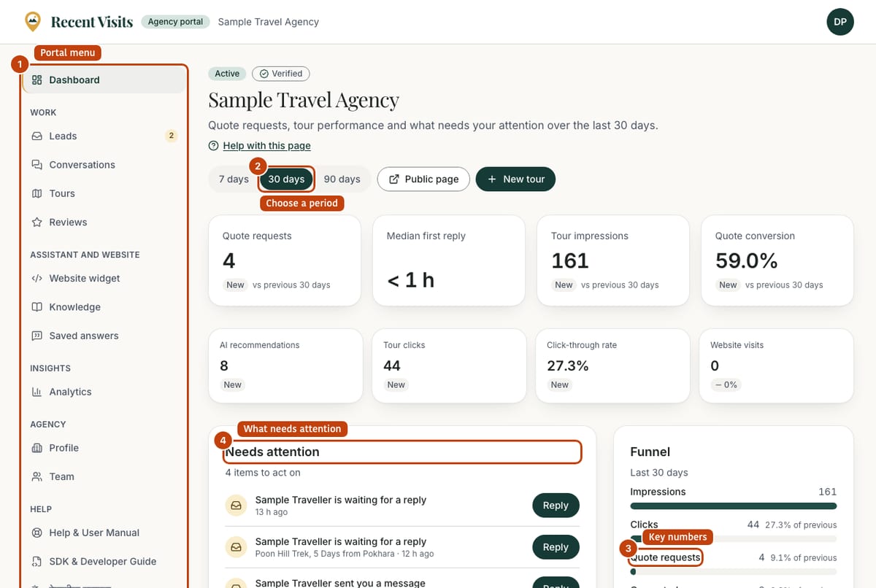Image resolution: width=876 pixels, height=588 pixels.
Task: Click the Leads inbox icon
Action: [x=36, y=136]
